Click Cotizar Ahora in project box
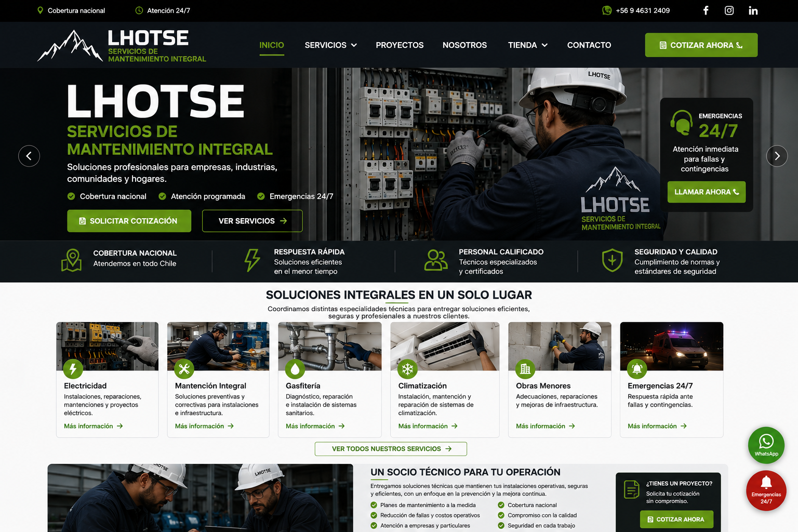This screenshot has height=532, width=798. [676, 520]
